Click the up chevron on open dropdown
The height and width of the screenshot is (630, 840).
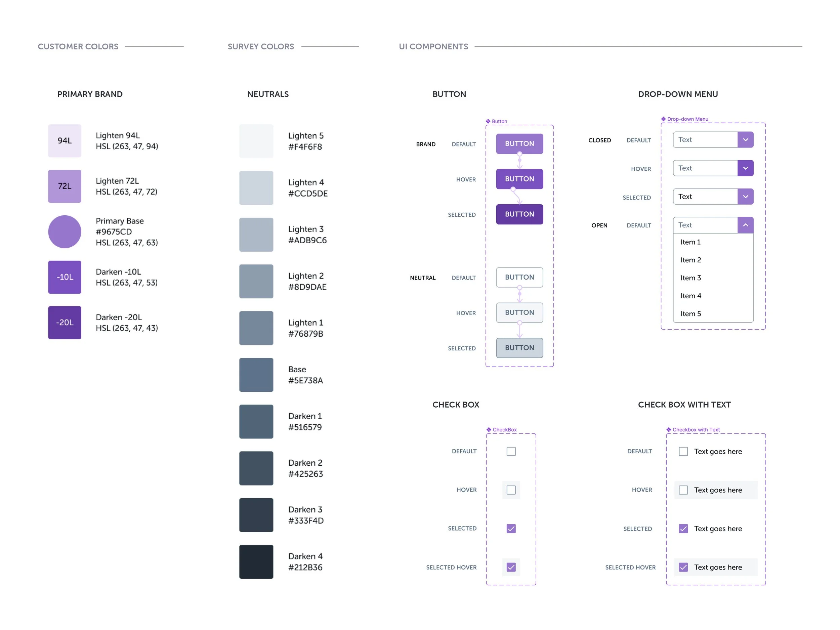746,225
